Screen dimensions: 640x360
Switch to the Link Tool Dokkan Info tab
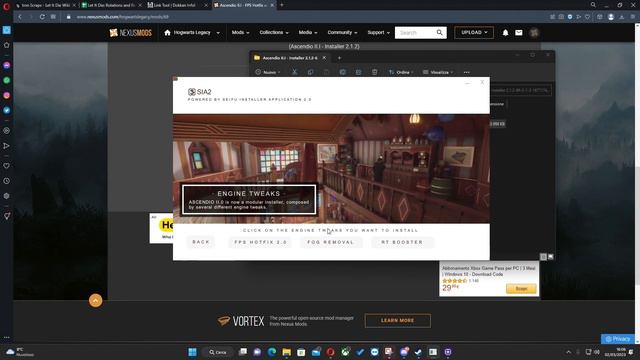click(177, 5)
